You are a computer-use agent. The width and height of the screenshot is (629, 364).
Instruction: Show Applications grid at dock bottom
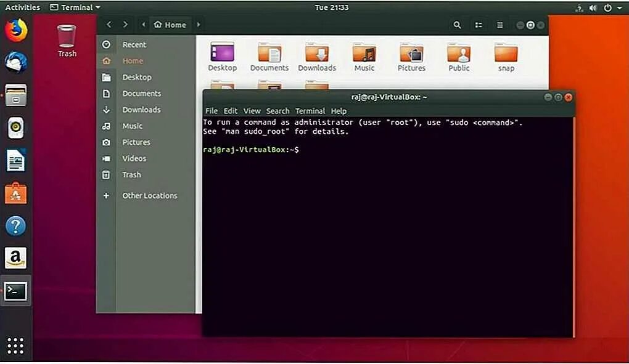coord(15,346)
